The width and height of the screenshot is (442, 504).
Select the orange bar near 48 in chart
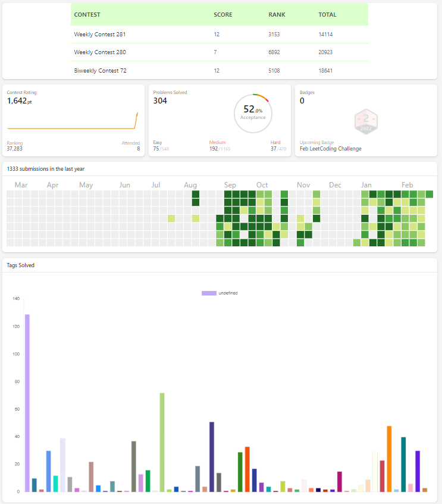(389, 459)
